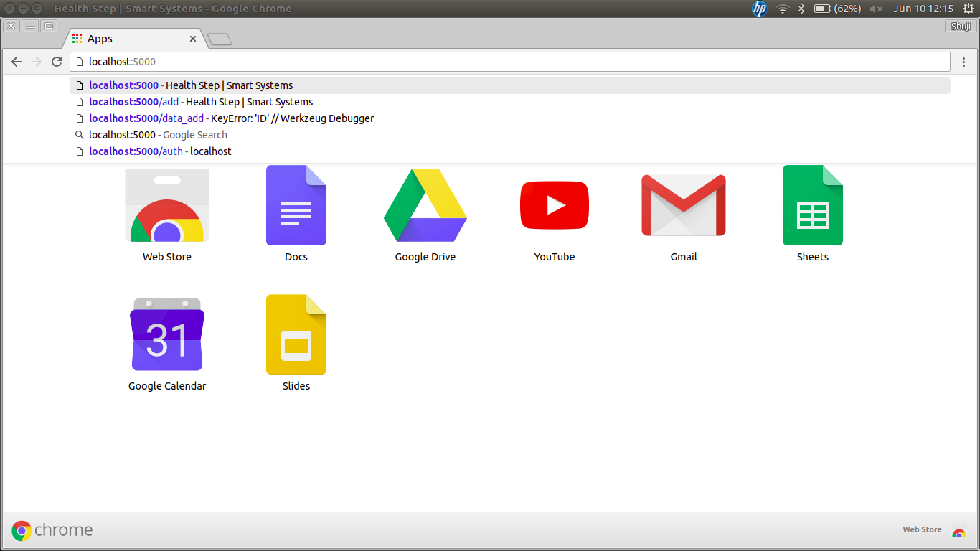Open a new tab
The width and height of the screenshot is (980, 551).
219,39
